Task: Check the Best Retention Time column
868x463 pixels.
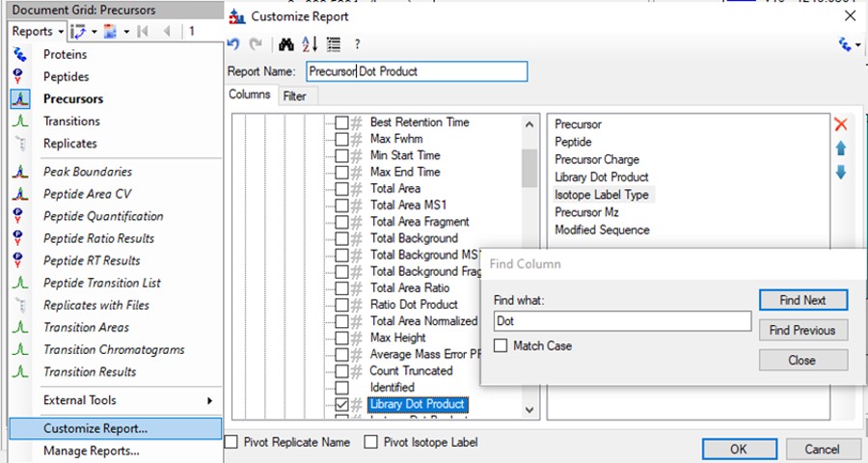Action: coord(341,123)
